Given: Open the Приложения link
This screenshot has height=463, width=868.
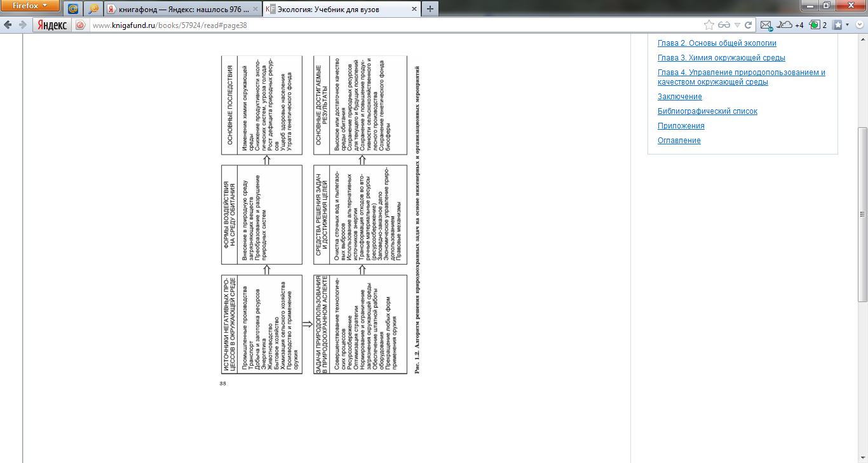Looking at the screenshot, I should (x=681, y=126).
